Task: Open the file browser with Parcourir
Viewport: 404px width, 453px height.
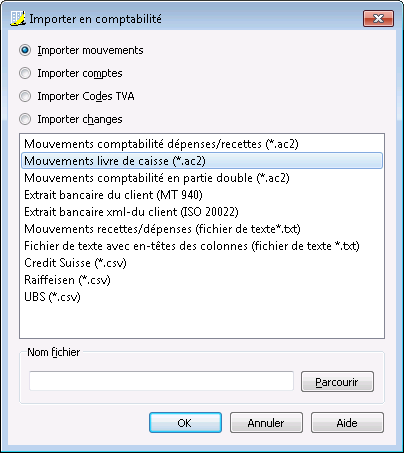Action: pos(337,382)
